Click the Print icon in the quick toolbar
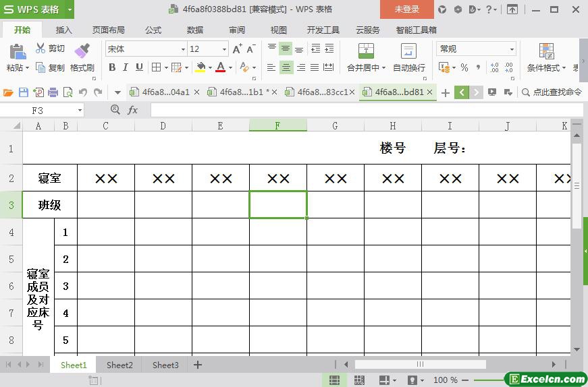 [53, 92]
